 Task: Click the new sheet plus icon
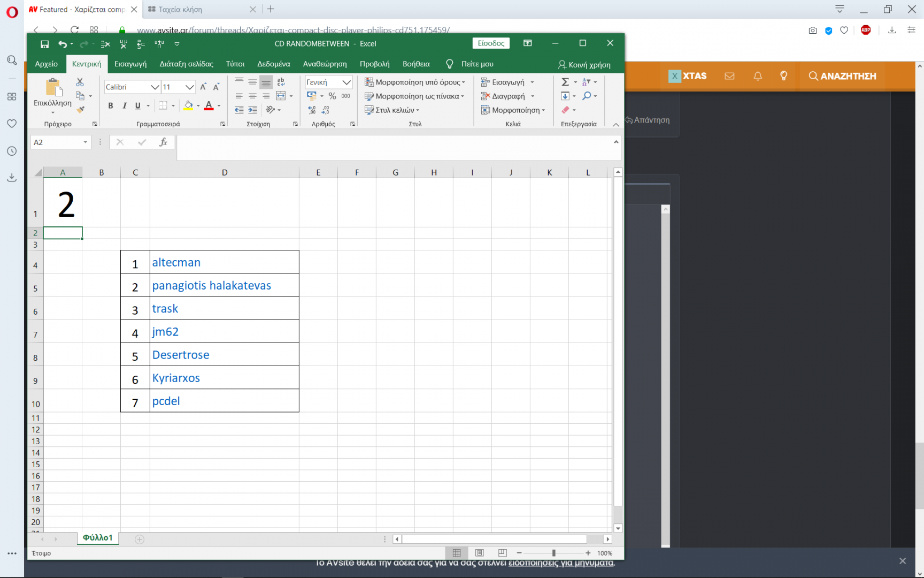click(x=140, y=539)
